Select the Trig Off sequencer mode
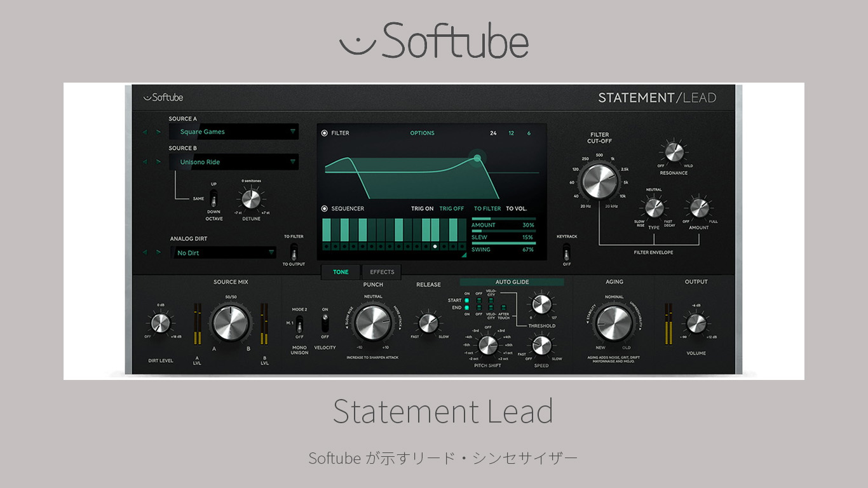Image resolution: width=868 pixels, height=488 pixels. (452, 208)
